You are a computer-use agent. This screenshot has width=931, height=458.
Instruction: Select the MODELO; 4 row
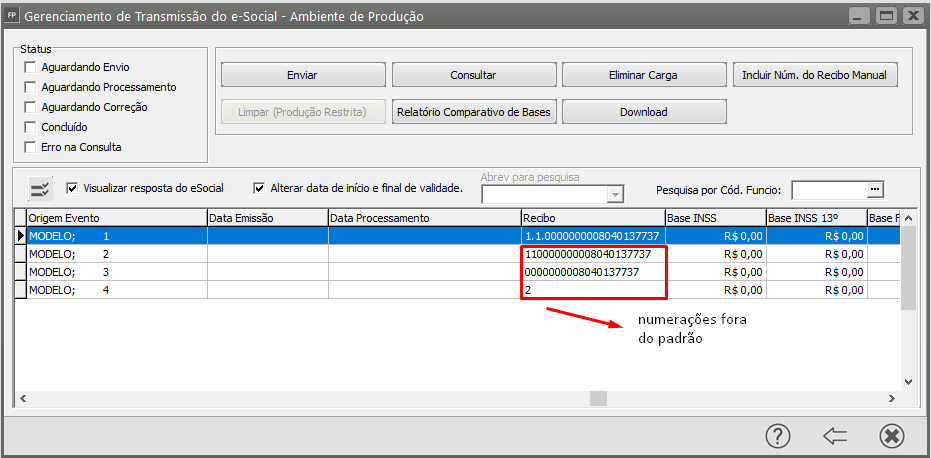pos(457,290)
